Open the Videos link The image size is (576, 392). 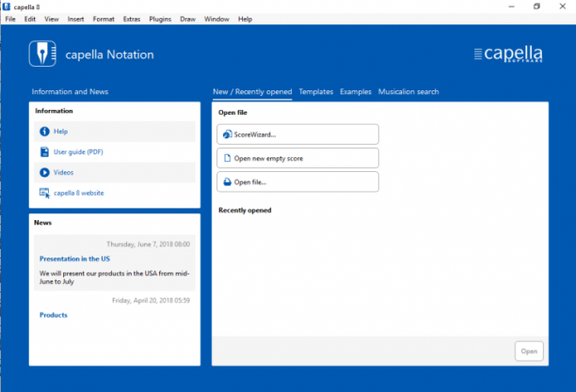[x=64, y=173]
